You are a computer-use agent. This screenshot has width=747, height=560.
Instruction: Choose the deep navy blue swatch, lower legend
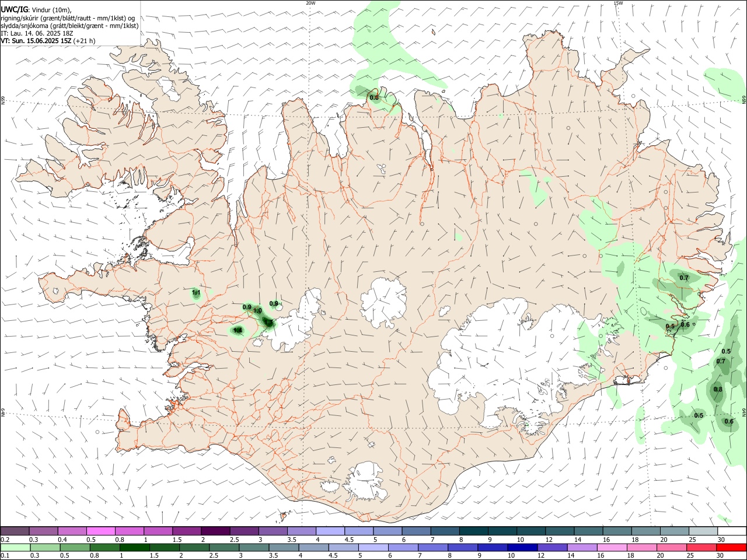pos(521,547)
